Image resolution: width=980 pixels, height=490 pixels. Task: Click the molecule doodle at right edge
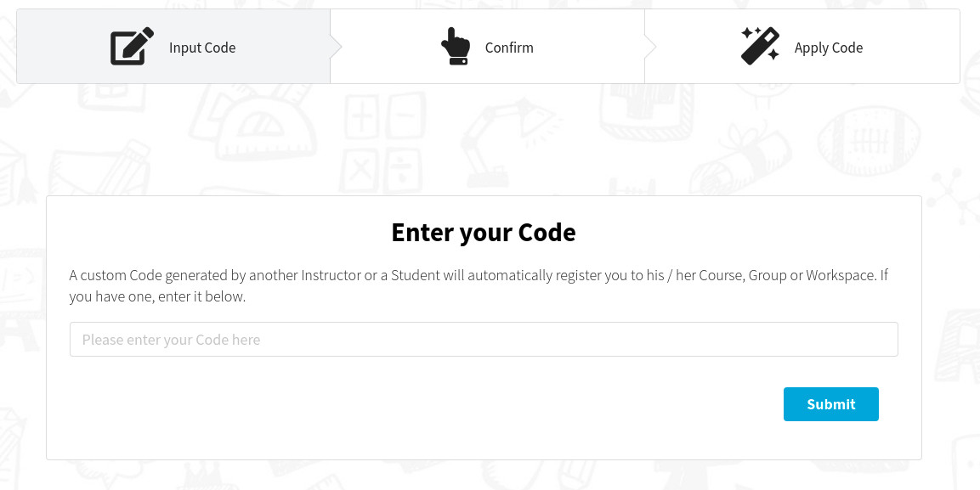coord(953,194)
